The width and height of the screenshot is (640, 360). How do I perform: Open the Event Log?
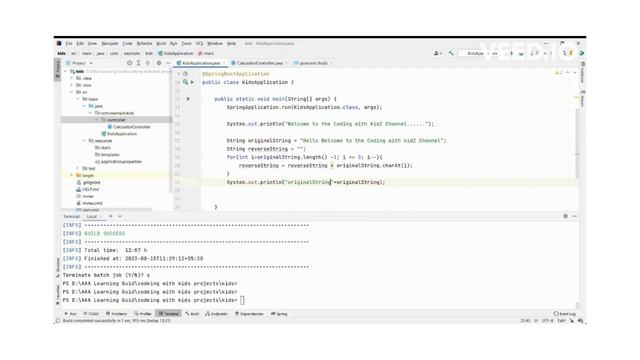[564, 314]
